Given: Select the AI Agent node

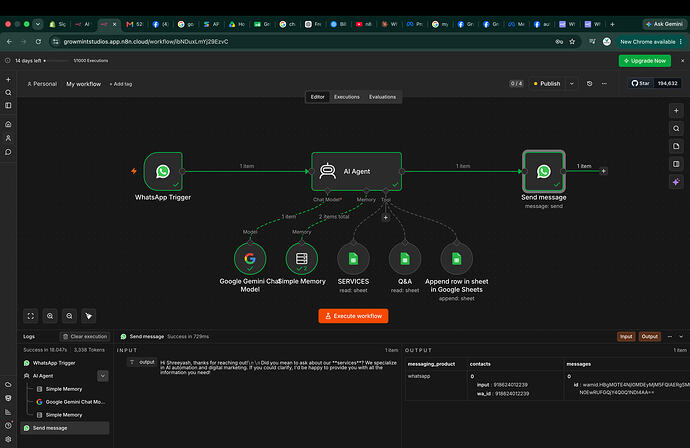Looking at the screenshot, I should pos(356,171).
